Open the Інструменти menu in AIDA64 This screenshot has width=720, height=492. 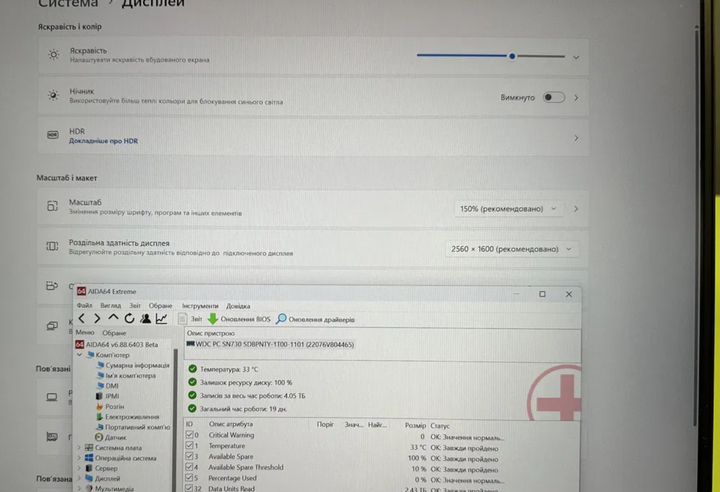tap(200, 306)
